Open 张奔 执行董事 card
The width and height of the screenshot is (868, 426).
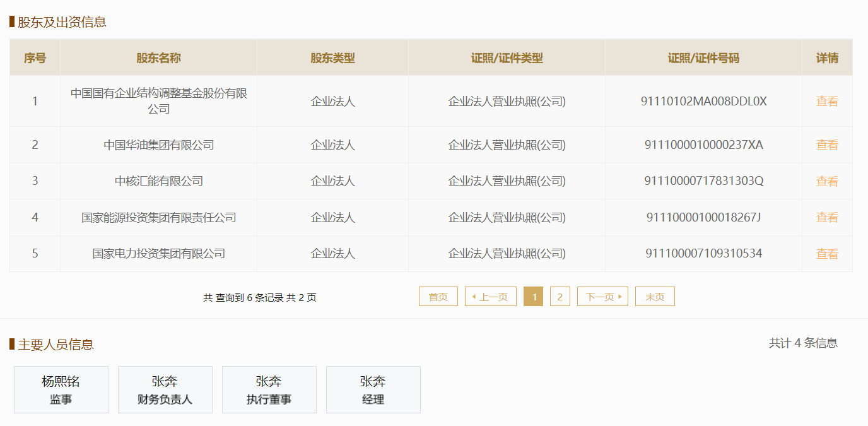pos(269,390)
